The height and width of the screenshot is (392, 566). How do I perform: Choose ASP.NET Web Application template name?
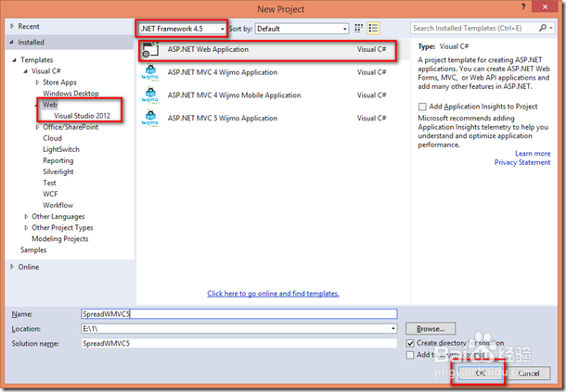coord(208,49)
